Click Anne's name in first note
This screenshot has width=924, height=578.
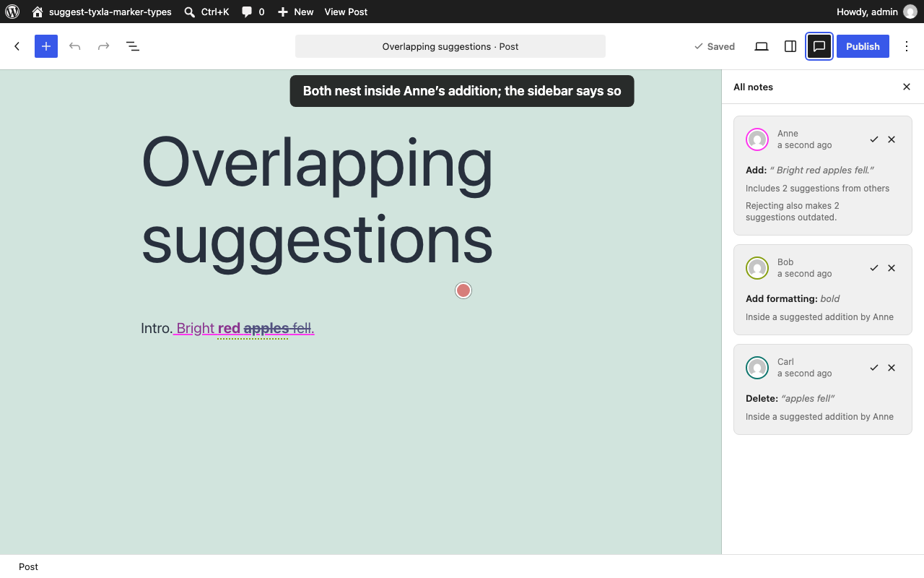tap(788, 134)
